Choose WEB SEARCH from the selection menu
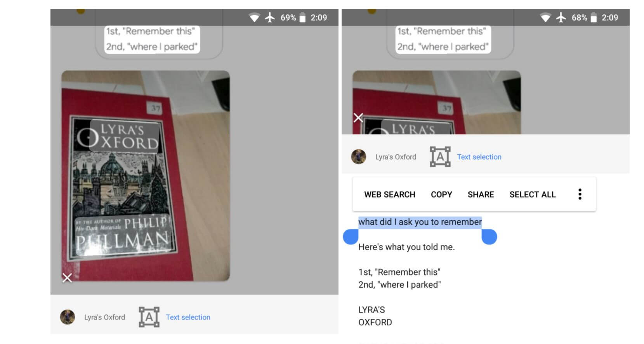Image resolution: width=644 pixels, height=344 pixels. pos(390,194)
